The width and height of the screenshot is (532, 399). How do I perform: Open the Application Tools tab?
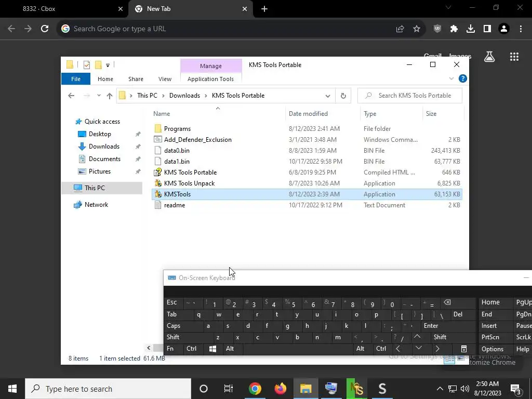211,79
